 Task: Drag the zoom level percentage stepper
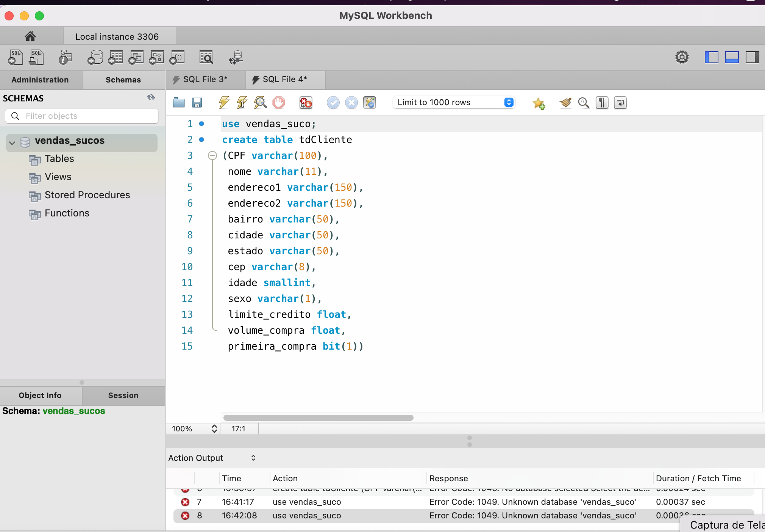(214, 429)
